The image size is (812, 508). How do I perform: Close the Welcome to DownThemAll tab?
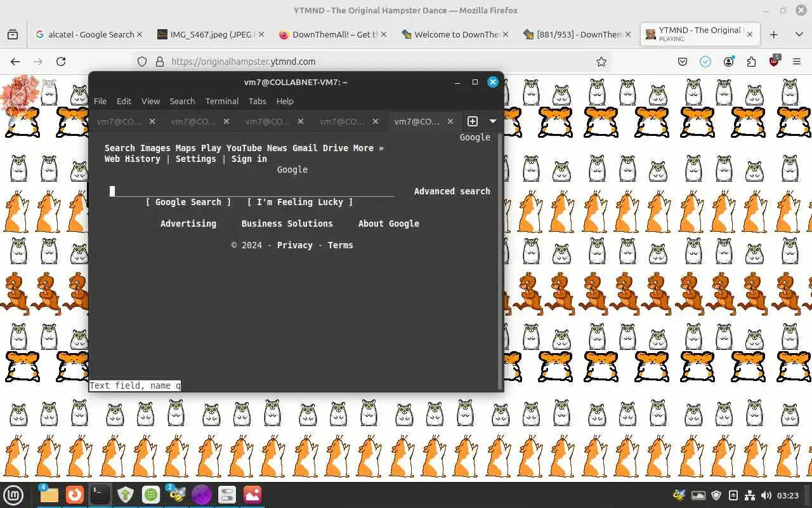point(506,35)
